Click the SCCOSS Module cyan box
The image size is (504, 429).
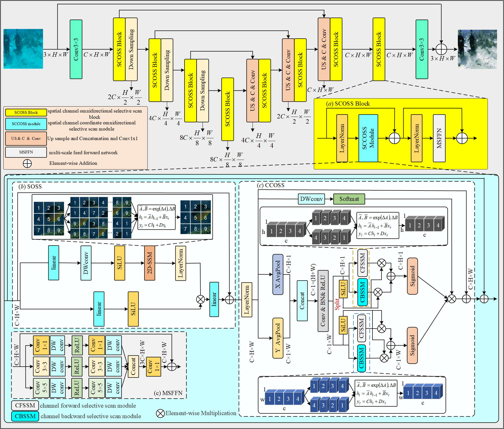tap(368, 138)
